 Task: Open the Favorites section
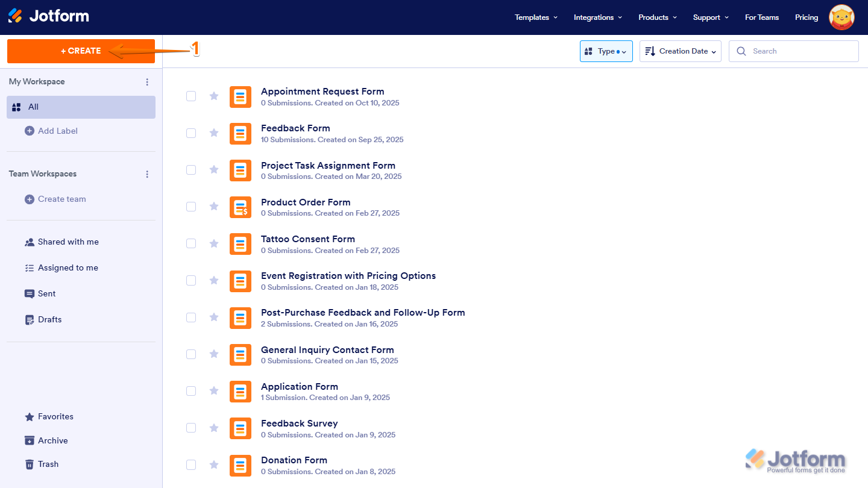pos(49,417)
